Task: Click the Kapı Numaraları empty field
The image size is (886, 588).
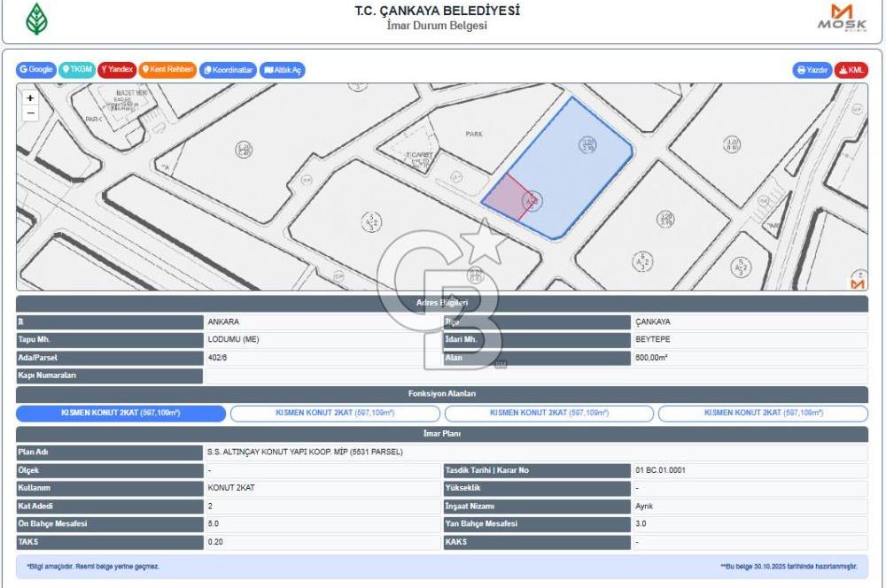Action: click(535, 375)
